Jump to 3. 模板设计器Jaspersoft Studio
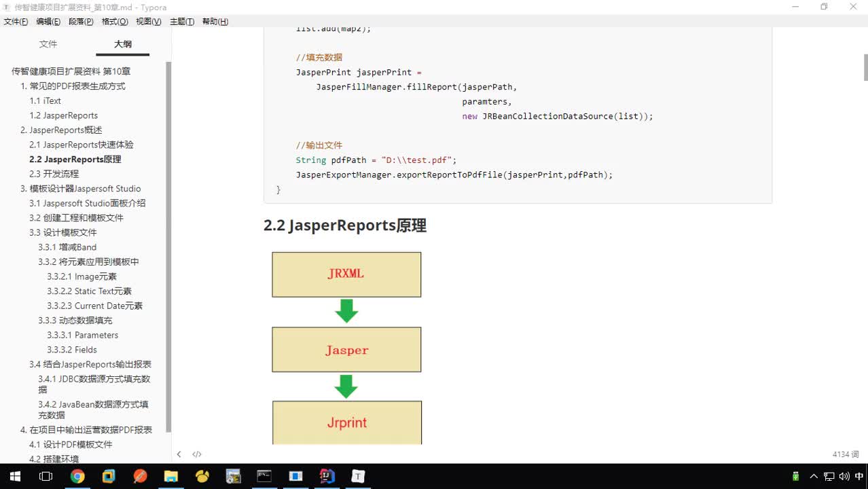 pos(81,189)
